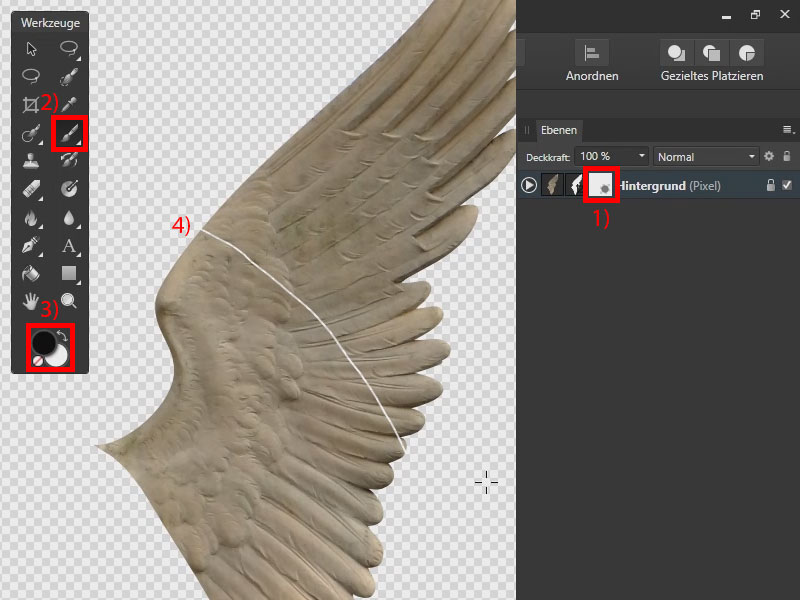
Task: Select the black-and-white mask thumbnail
Action: pos(576,185)
